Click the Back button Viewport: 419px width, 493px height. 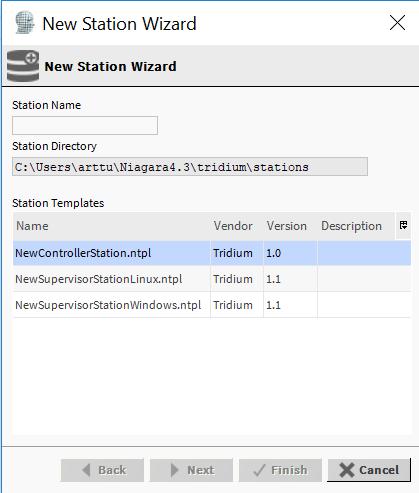click(102, 470)
